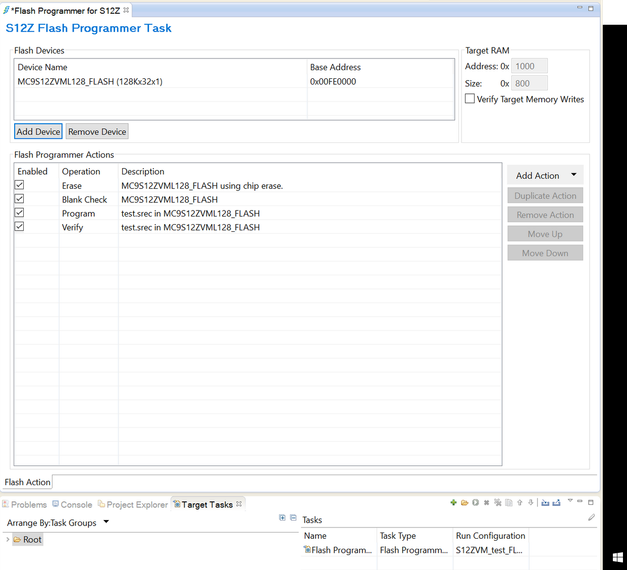Image resolution: width=627 pixels, height=570 pixels.
Task: Open the Target Tasks view menu triangle
Action: point(570,500)
